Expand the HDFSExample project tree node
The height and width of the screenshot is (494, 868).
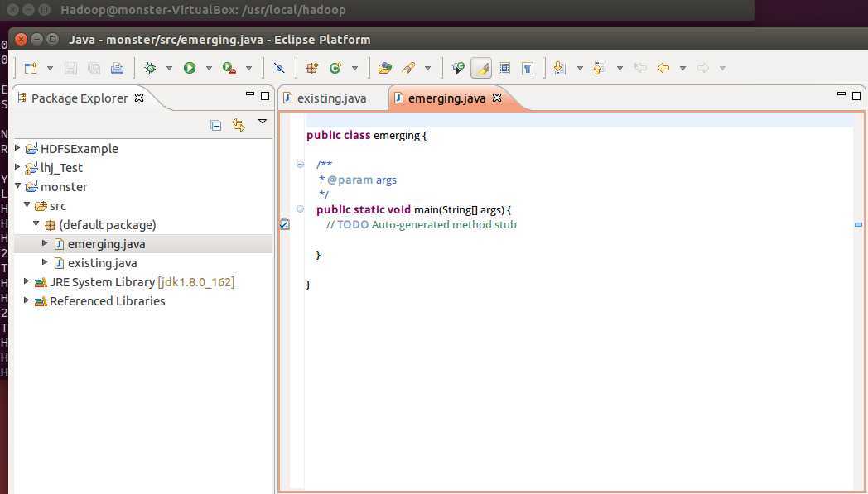click(18, 149)
